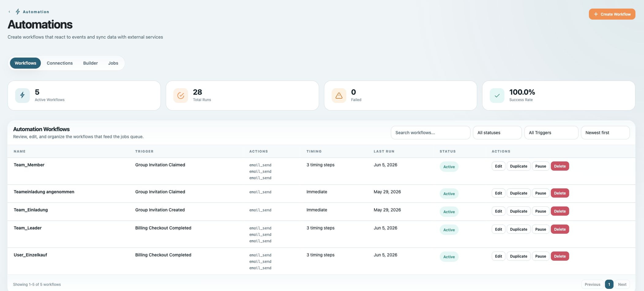Image resolution: width=644 pixels, height=291 pixels.
Task: Click the Active status badge for User_Einzelkauf
Action: pos(449,257)
